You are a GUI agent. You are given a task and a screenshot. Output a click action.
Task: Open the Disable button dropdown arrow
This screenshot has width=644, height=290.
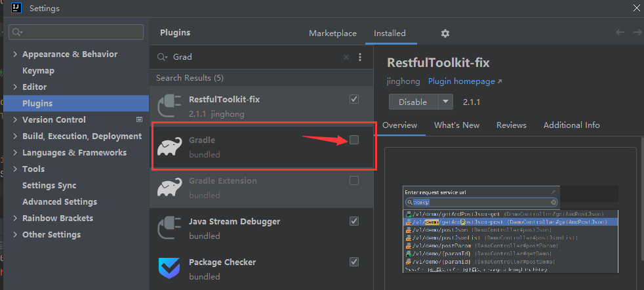coord(446,102)
